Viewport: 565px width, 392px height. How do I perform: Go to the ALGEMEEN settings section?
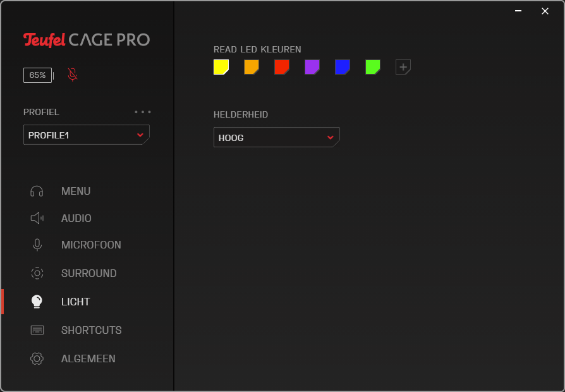tap(88, 358)
